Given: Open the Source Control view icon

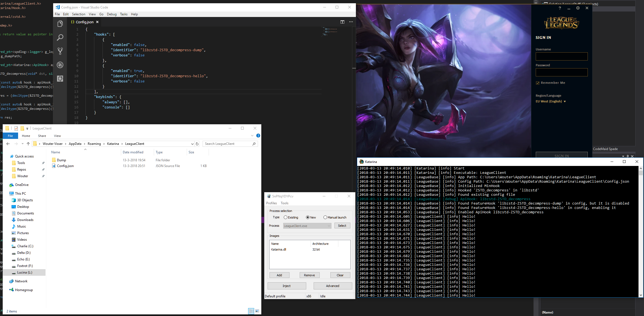Looking at the screenshot, I should (x=60, y=51).
